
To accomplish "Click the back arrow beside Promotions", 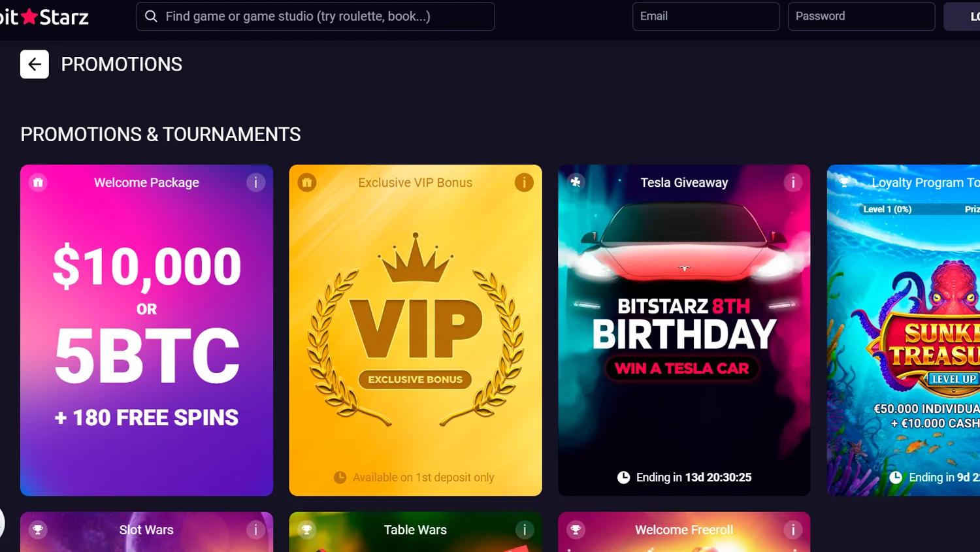I will pos(35,64).
